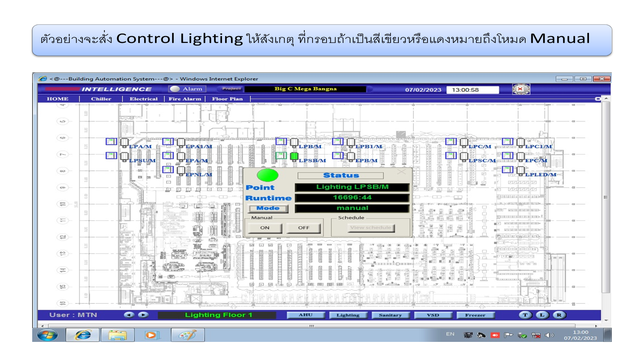
Task: Open the Electrical menu
Action: pos(144,99)
